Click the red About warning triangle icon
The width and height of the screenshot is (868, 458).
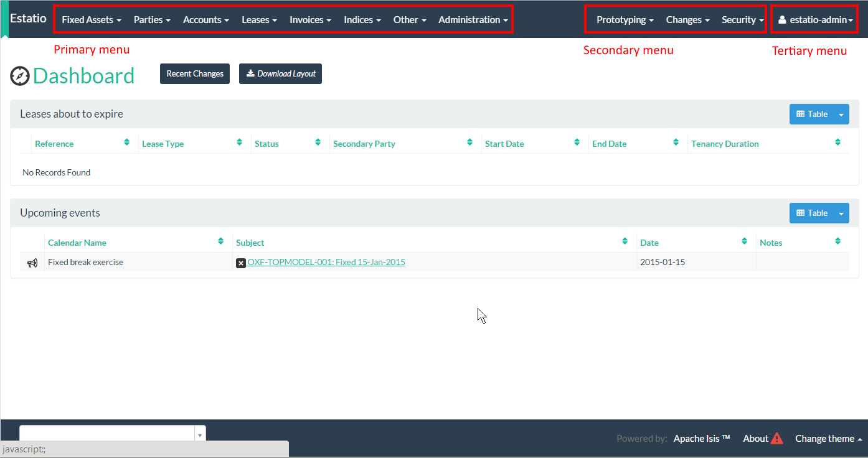pyautogui.click(x=776, y=439)
